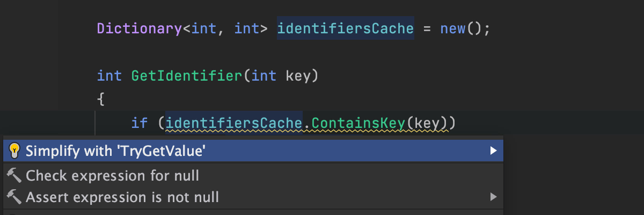Image resolution: width=644 pixels, height=215 pixels.
Task: Click the ContainsKey method call
Action: pyautogui.click(x=358, y=124)
